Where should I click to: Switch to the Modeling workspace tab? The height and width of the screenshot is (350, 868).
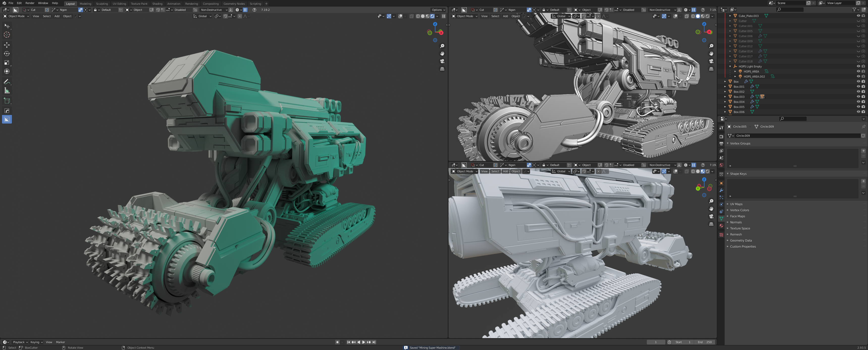(x=85, y=4)
